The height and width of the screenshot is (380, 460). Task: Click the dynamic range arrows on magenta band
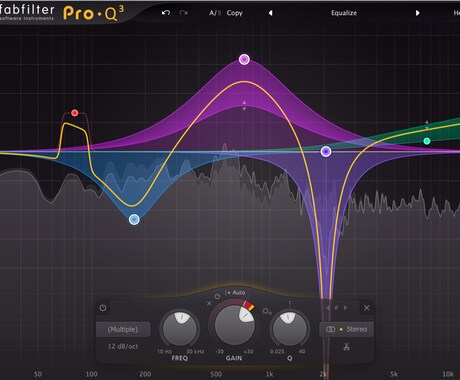pyautogui.click(x=244, y=106)
